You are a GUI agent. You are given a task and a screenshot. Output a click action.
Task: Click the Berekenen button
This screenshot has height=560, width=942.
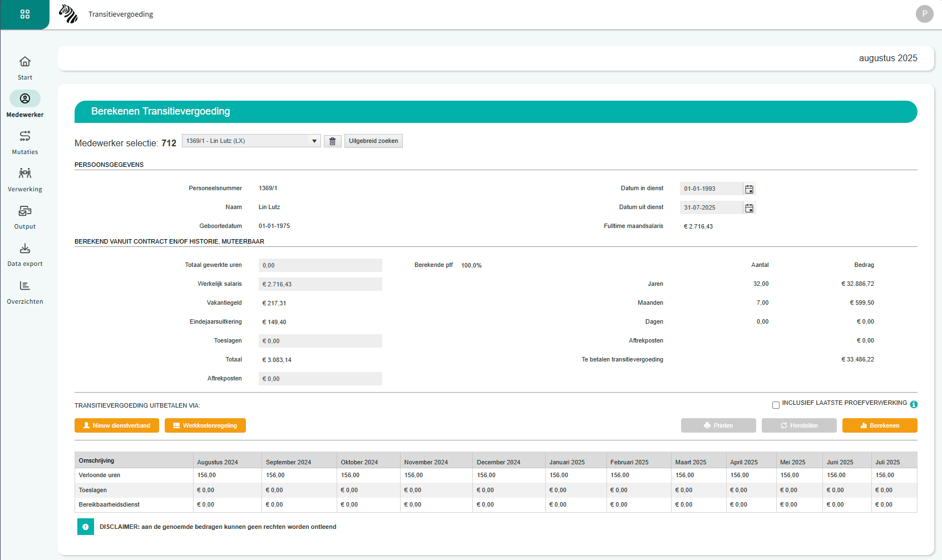coord(880,425)
